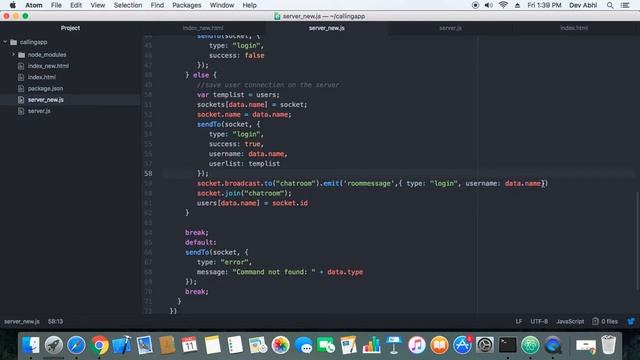Screen dimensions: 640x360
Task: Click the Dev Abhi user menu
Action: tap(583, 5)
